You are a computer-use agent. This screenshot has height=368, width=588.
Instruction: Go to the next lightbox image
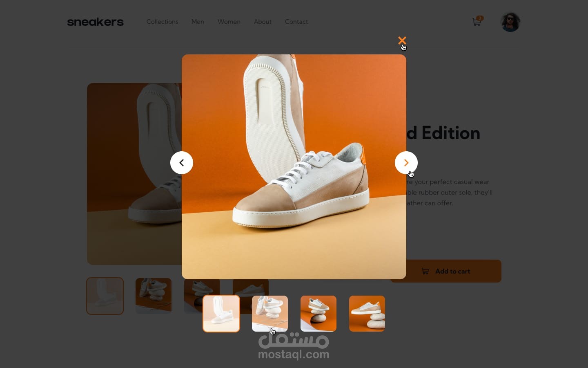click(406, 163)
